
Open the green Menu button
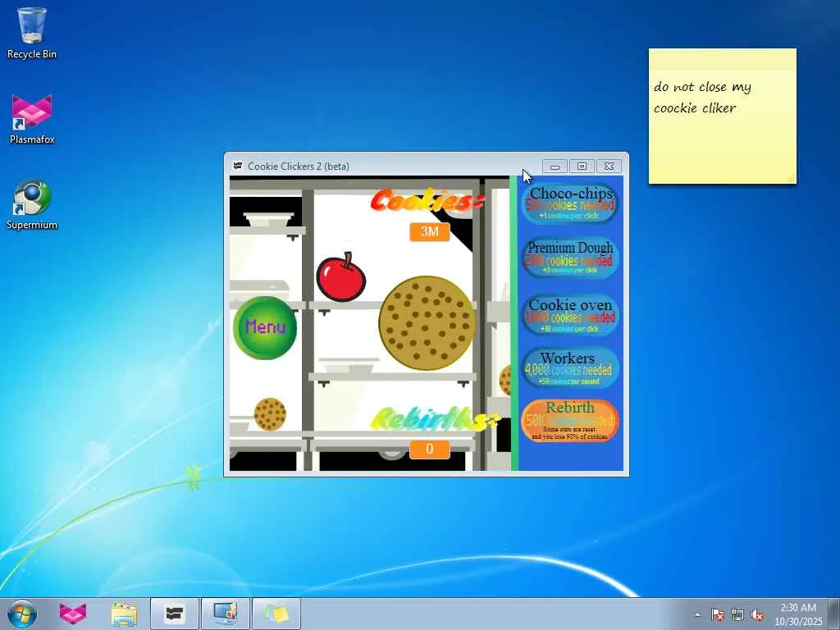point(265,327)
